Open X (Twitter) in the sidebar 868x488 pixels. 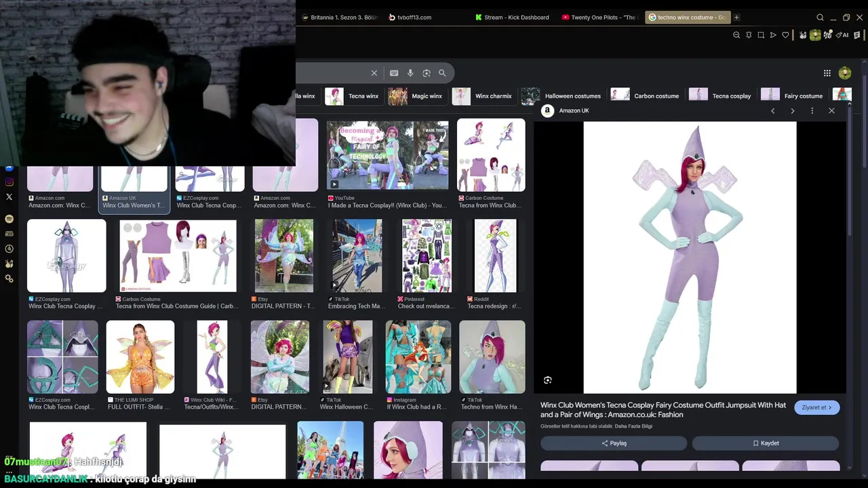pos(9,197)
